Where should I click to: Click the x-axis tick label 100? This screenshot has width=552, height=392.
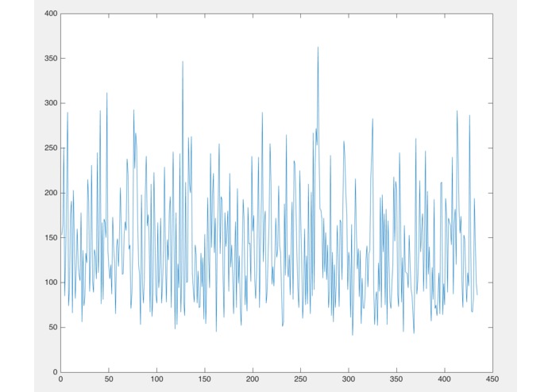click(156, 379)
